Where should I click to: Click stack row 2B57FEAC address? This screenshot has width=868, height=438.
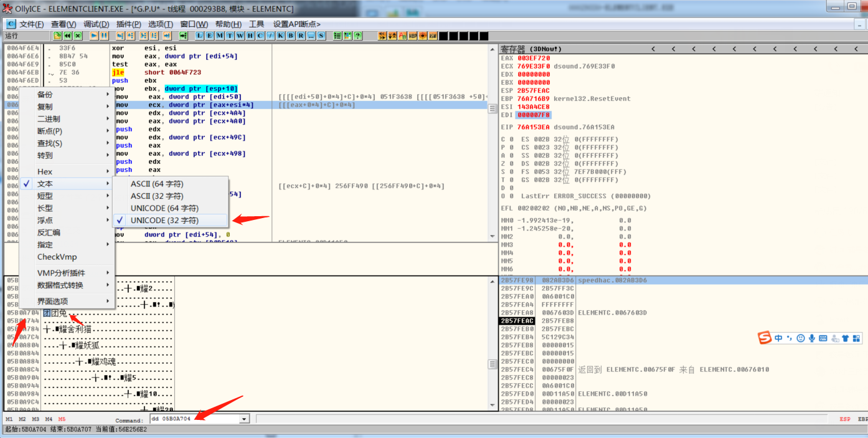tap(517, 321)
